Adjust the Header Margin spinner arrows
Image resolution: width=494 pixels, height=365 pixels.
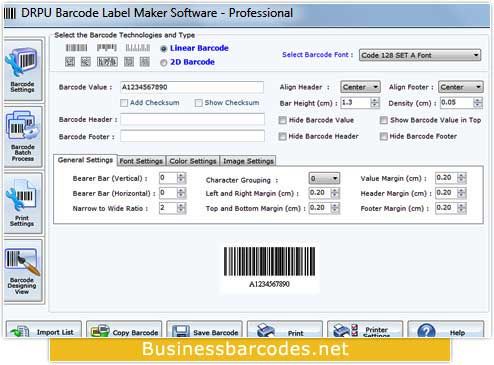(x=462, y=193)
